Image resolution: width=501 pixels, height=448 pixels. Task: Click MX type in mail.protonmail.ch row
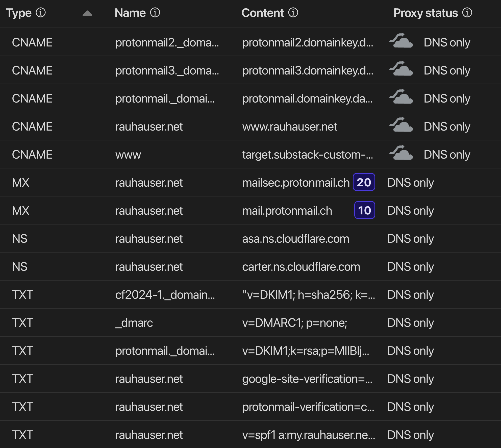tap(21, 211)
